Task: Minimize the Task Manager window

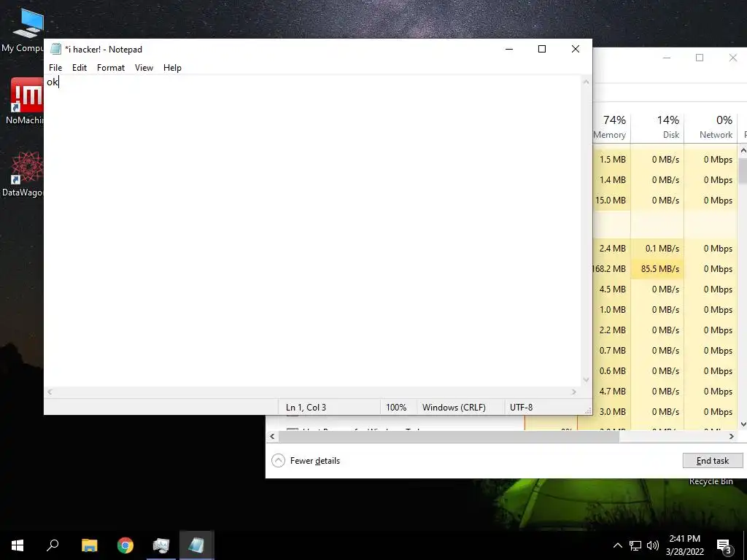Action: click(667, 58)
